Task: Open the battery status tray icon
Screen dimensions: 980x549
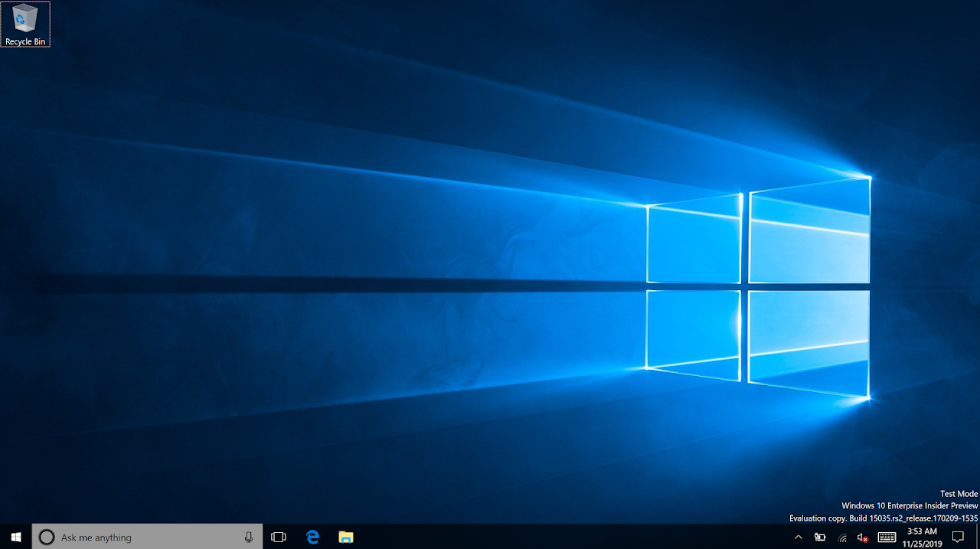Action: (820, 538)
